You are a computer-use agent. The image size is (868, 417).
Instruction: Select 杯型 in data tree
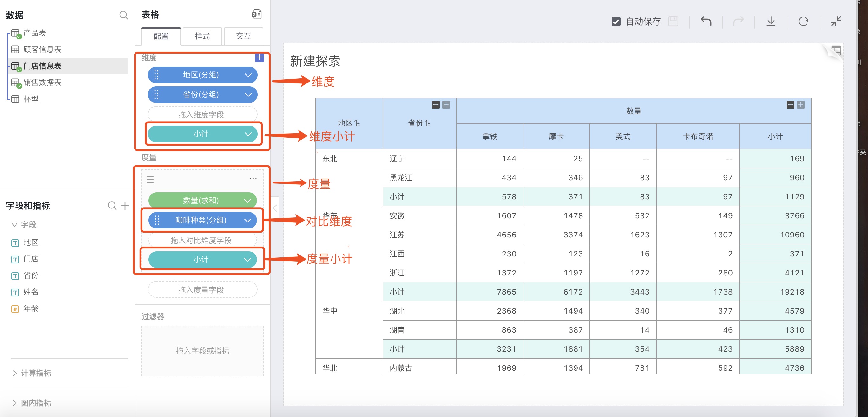pos(31,99)
